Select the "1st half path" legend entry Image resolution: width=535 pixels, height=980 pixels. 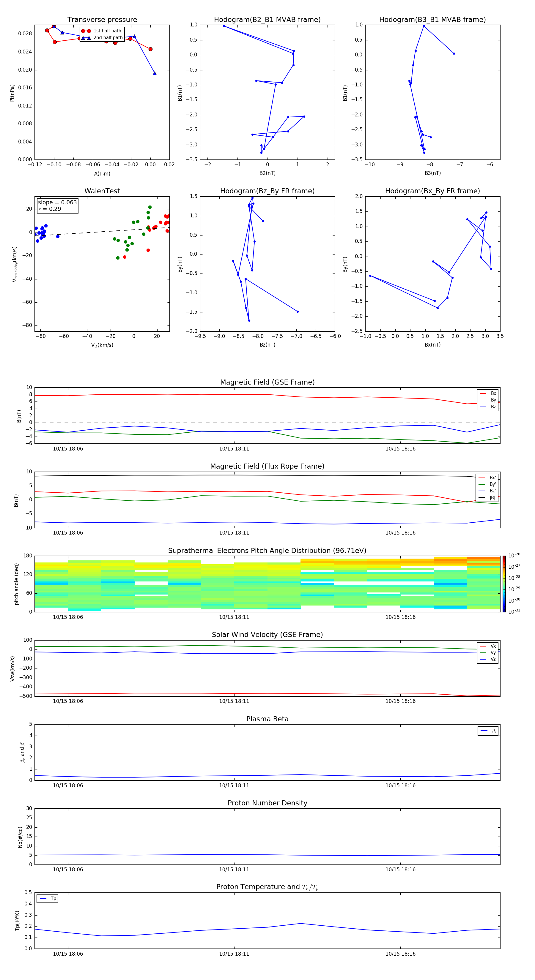pyautogui.click(x=102, y=31)
